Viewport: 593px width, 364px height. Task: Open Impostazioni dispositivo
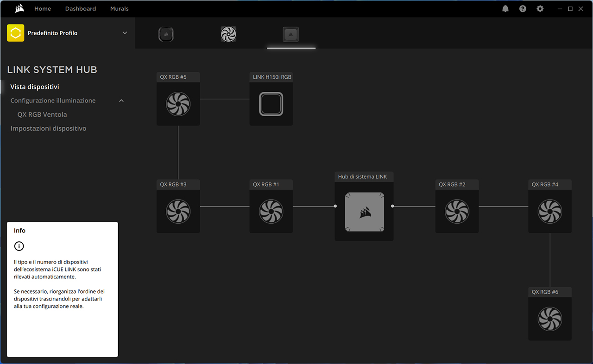pos(48,128)
